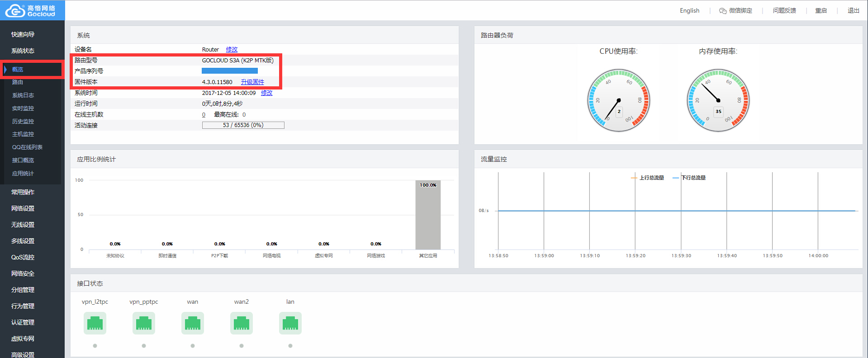This screenshot has height=358, width=868.
Task: Open 主机监控 submenu item
Action: [23, 134]
